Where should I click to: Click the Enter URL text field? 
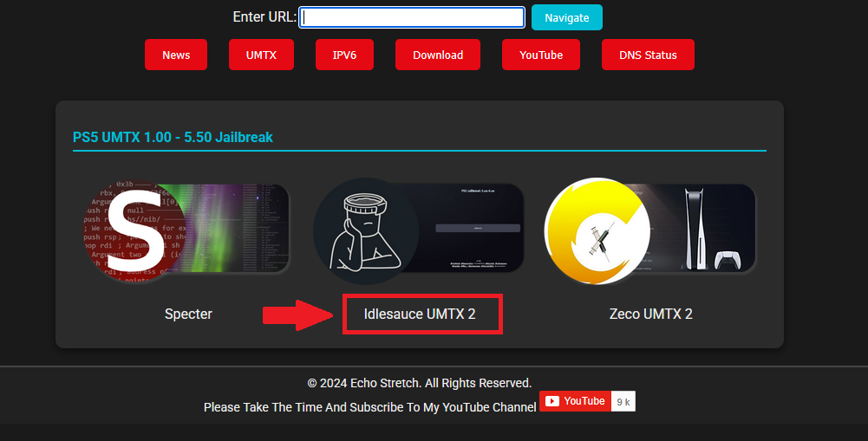412,17
